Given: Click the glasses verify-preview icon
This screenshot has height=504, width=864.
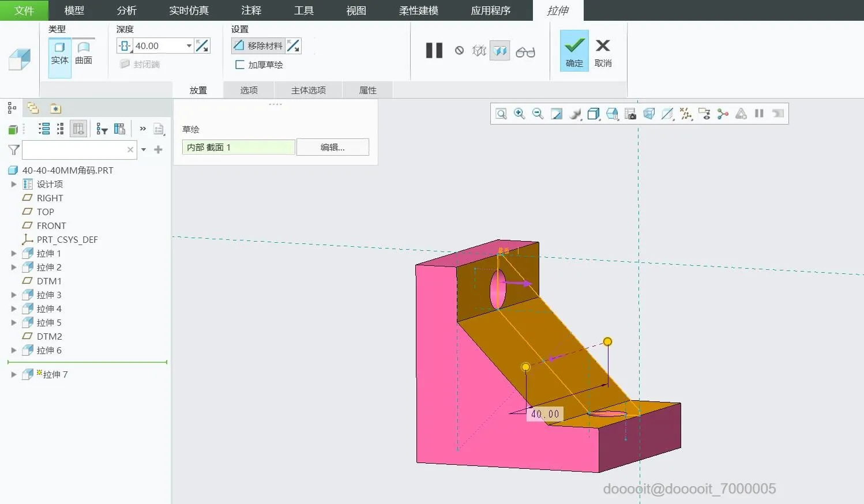Looking at the screenshot, I should [x=525, y=52].
